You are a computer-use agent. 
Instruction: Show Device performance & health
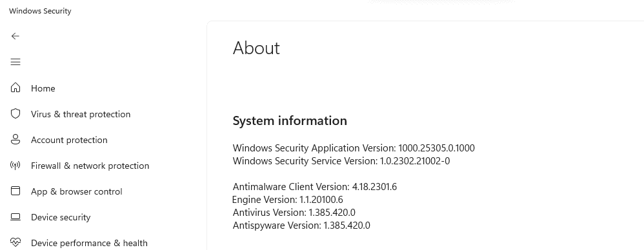point(89,243)
